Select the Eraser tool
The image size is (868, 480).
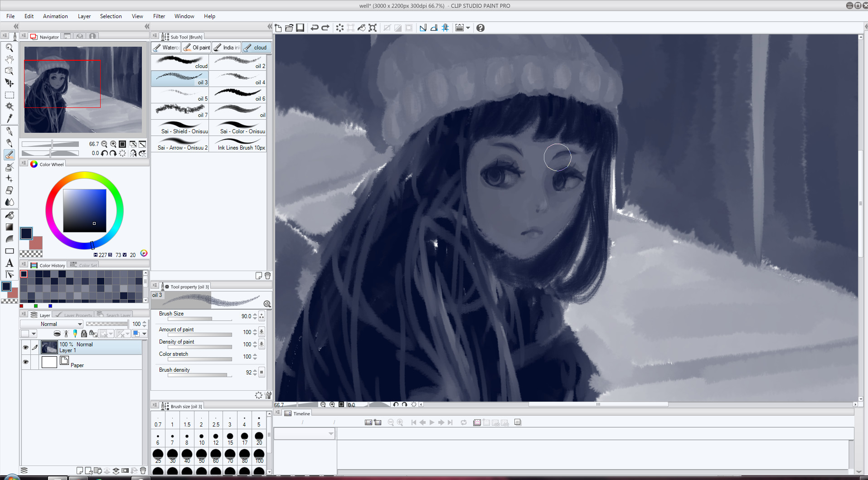coord(9,190)
